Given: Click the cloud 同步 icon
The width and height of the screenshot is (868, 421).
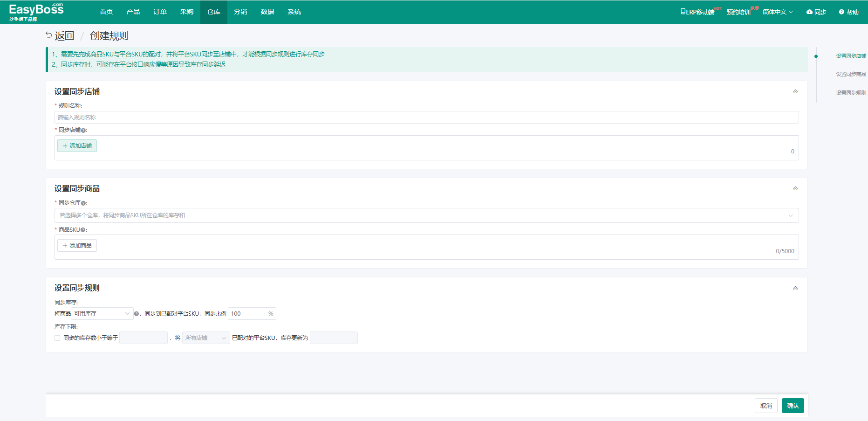Looking at the screenshot, I should (x=809, y=12).
